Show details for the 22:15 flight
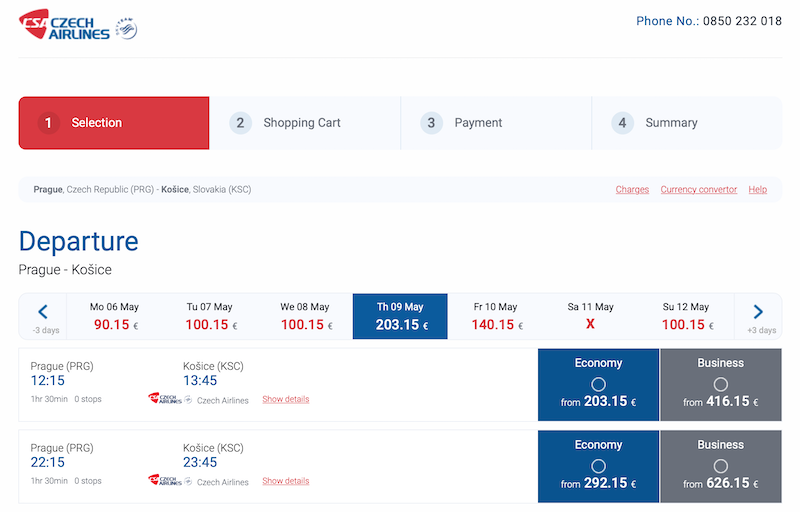 click(x=286, y=481)
